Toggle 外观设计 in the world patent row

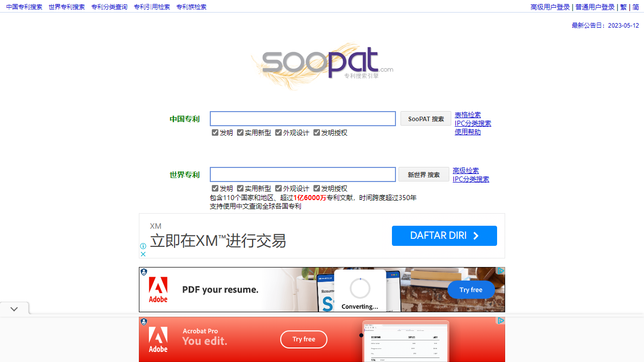tap(279, 188)
